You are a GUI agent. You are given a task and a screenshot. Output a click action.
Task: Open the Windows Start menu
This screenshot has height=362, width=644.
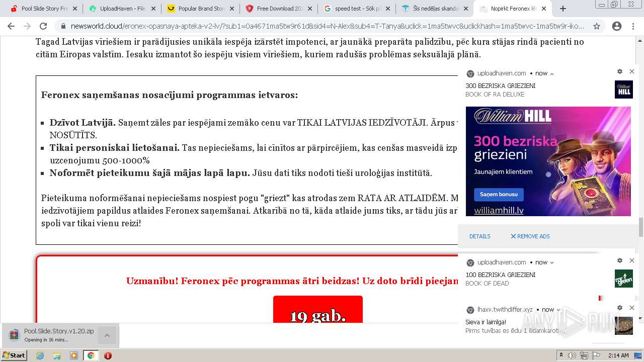14,355
